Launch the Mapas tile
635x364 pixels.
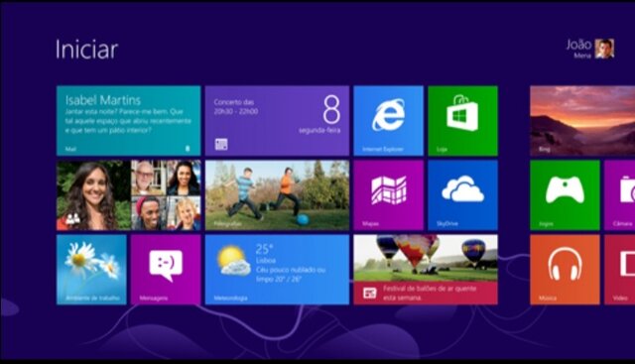coord(388,195)
